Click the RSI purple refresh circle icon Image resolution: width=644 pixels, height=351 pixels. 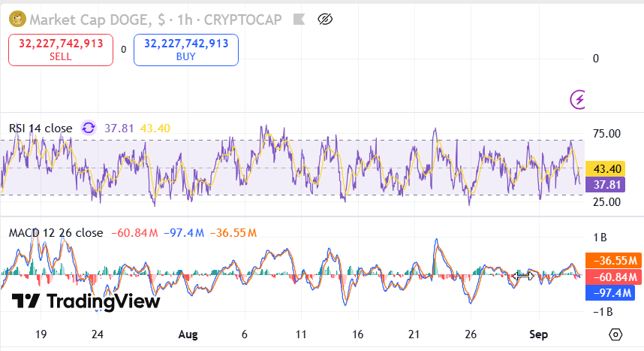tap(89, 129)
